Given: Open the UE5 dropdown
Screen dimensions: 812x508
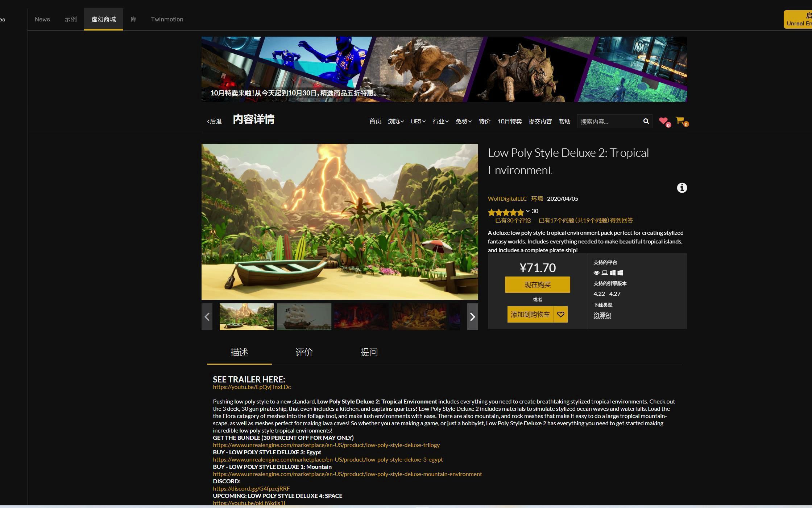Looking at the screenshot, I should click(x=418, y=122).
